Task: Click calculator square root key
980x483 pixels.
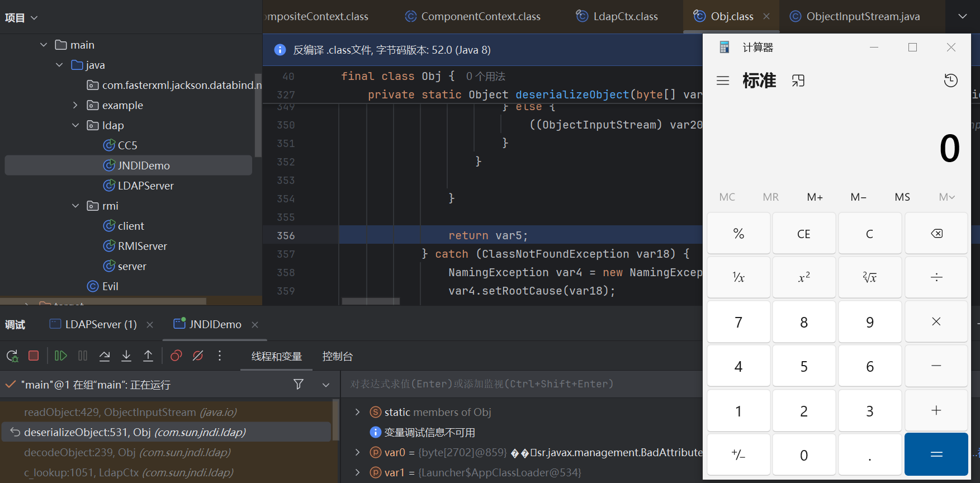Action: click(870, 277)
